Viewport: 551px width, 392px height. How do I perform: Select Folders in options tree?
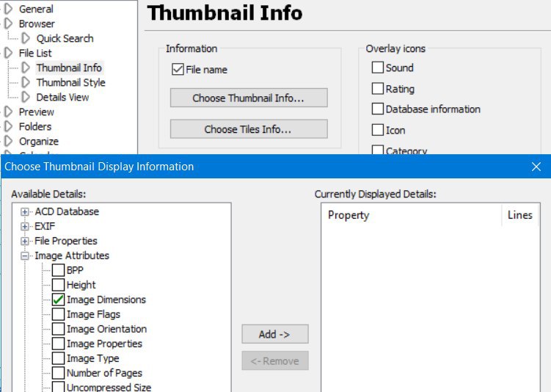click(x=35, y=126)
